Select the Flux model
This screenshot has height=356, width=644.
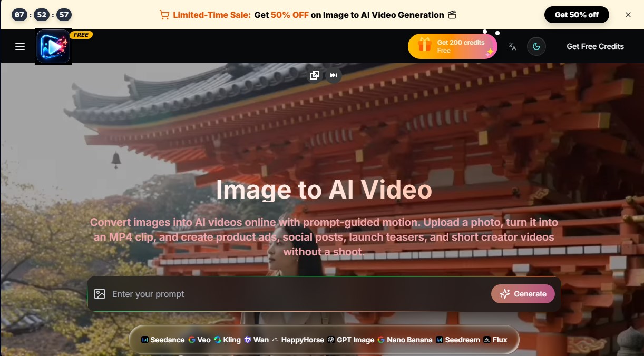(x=495, y=340)
